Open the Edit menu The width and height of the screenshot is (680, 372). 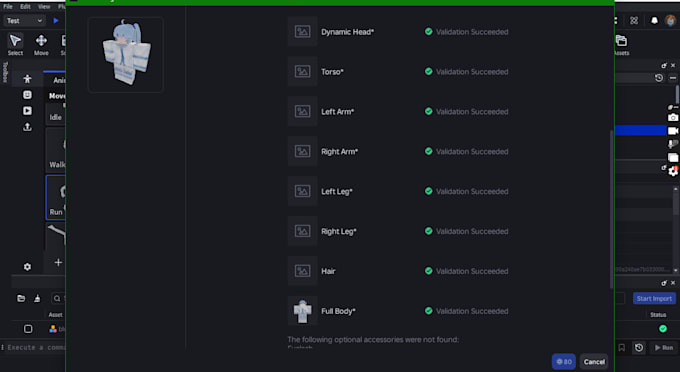tap(25, 7)
